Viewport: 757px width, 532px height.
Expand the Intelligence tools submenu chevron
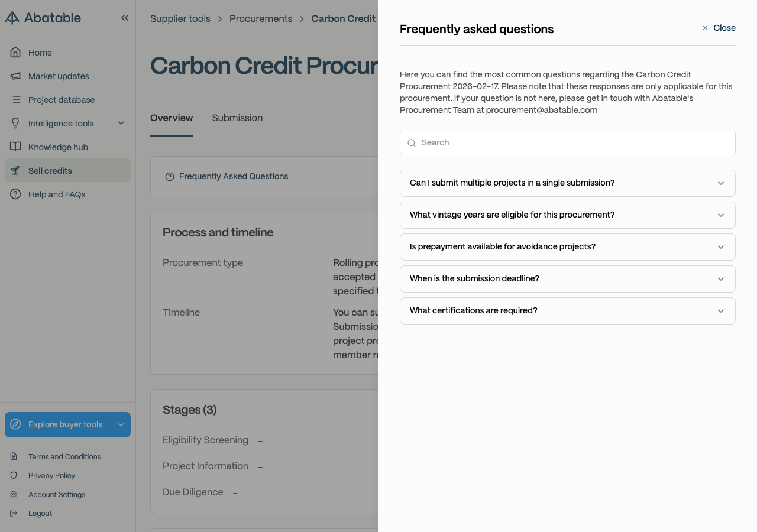click(121, 124)
